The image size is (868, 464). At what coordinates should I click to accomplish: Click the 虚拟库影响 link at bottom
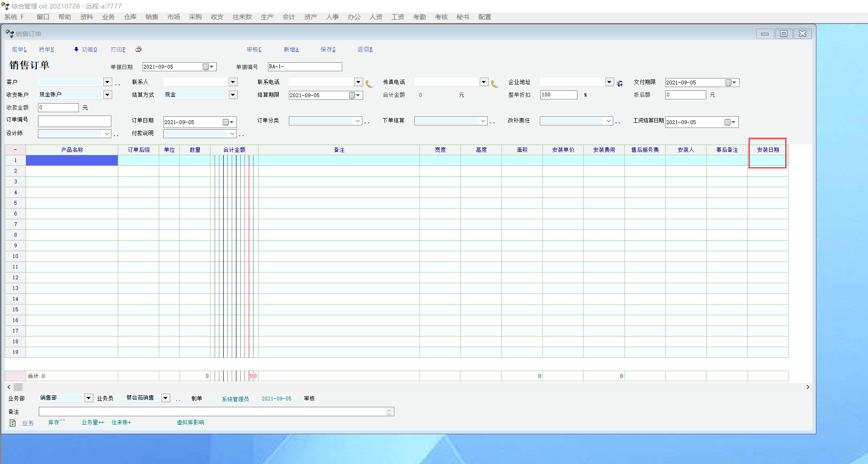(190, 422)
